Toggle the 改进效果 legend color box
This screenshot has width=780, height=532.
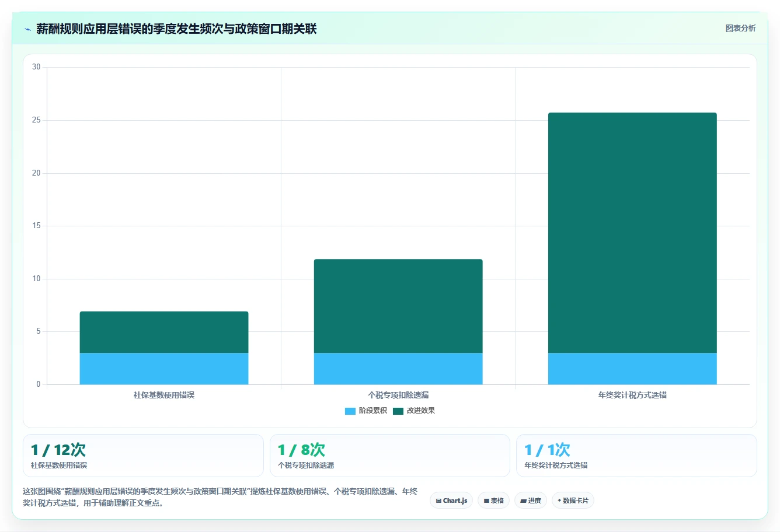[x=398, y=411]
